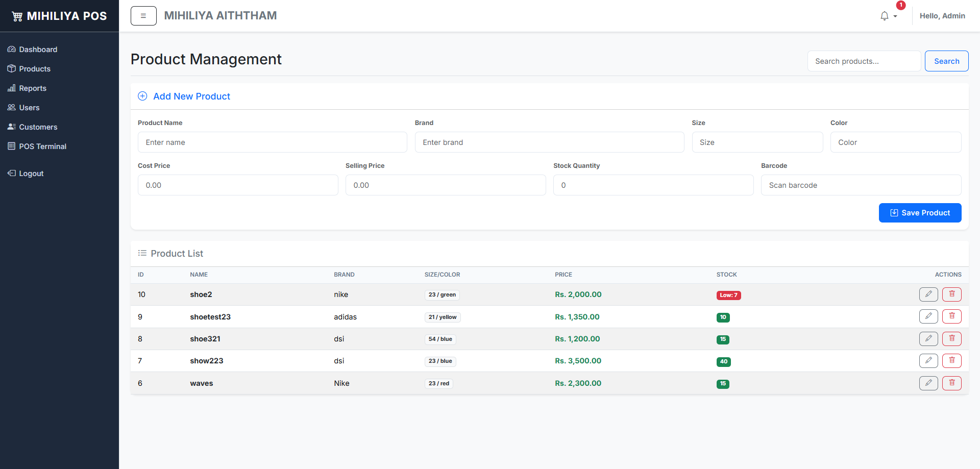Click the red notification count badge
The width and height of the screenshot is (980, 469).
click(901, 5)
